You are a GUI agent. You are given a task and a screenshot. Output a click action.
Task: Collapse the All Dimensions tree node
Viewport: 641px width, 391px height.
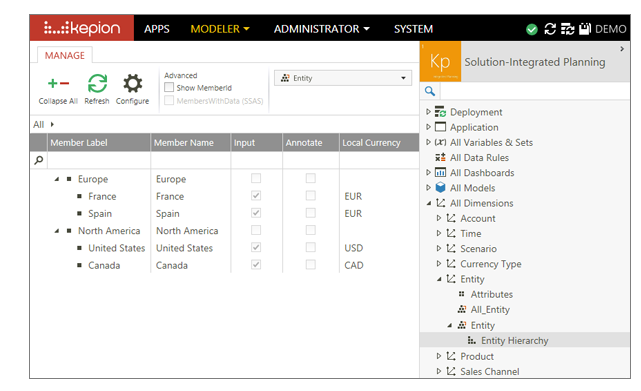click(x=428, y=203)
